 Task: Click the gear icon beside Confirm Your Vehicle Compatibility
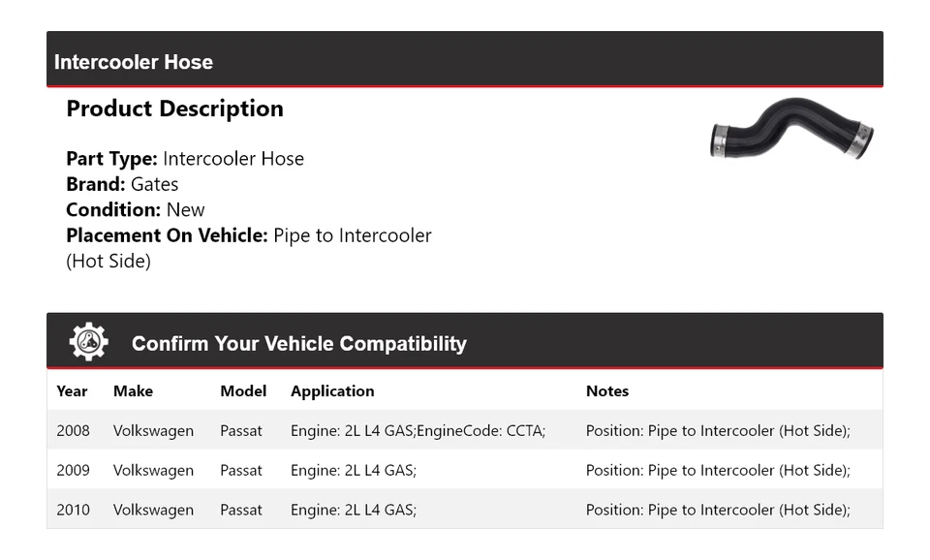tap(88, 342)
